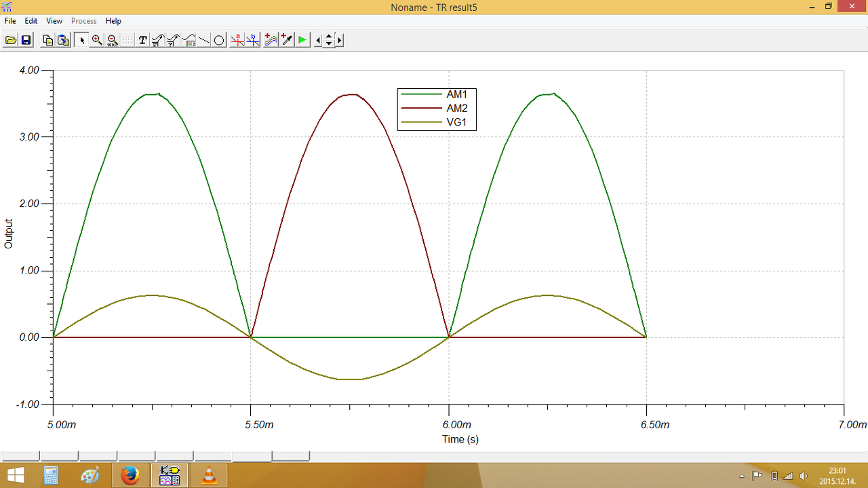This screenshot has height=488, width=868.
Task: Click the 1.00 y-axis label
Action: click(30, 271)
